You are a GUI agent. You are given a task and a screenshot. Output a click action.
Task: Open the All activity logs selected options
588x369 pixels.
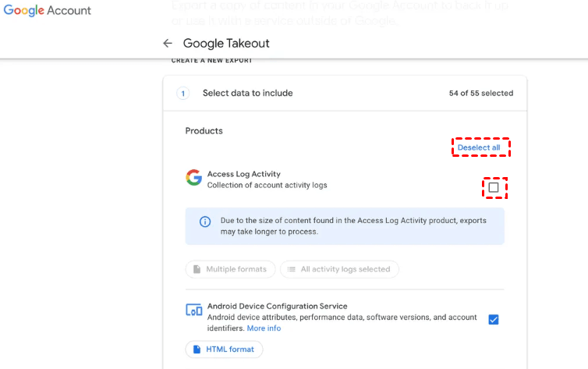339,269
